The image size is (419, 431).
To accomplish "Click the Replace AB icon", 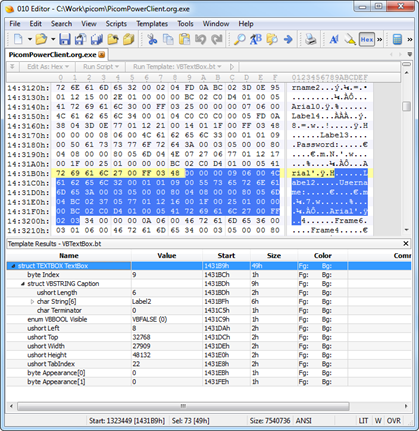I will pos(256,39).
